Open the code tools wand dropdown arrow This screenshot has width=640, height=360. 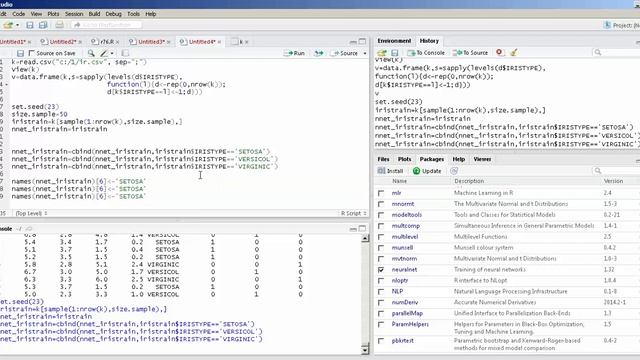[x=112, y=53]
